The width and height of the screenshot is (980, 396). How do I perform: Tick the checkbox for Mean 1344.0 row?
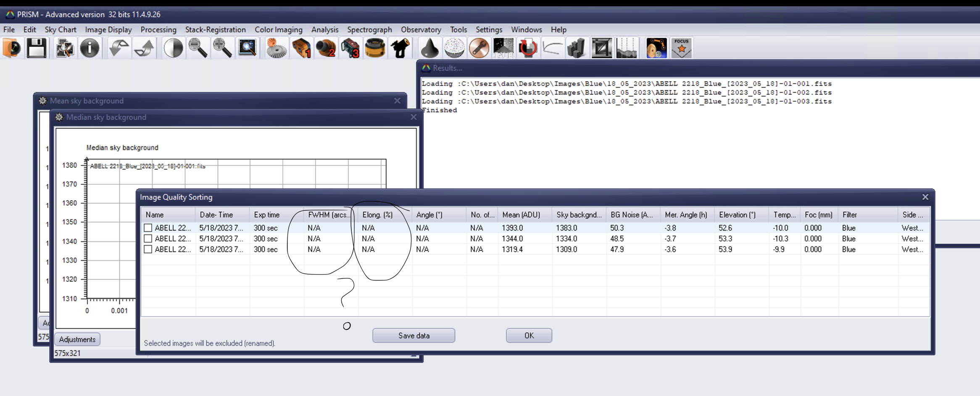[148, 239]
